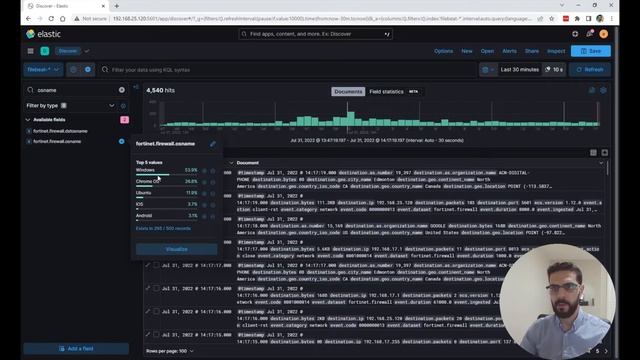Image resolution: width=640 pixels, height=360 pixels.
Task: Click the Windows 53.9% distribution bar
Action: point(167,175)
